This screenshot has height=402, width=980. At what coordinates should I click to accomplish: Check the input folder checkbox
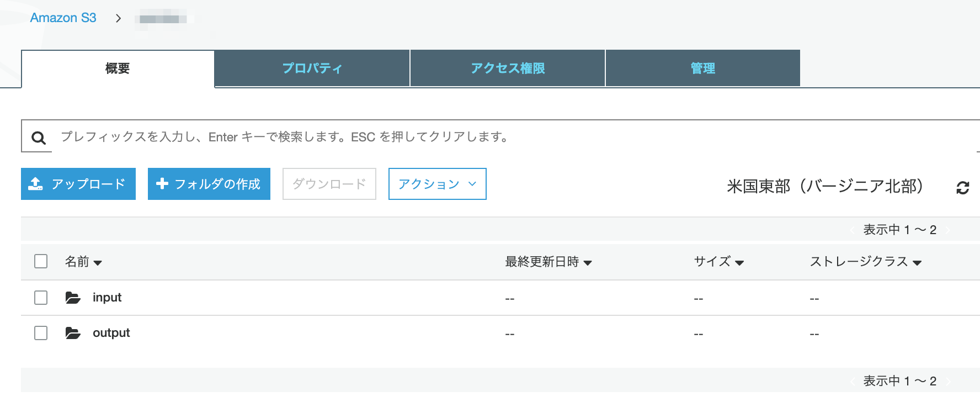41,298
